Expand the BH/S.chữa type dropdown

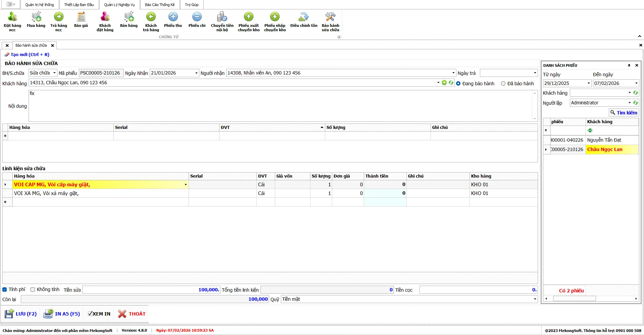(x=54, y=73)
